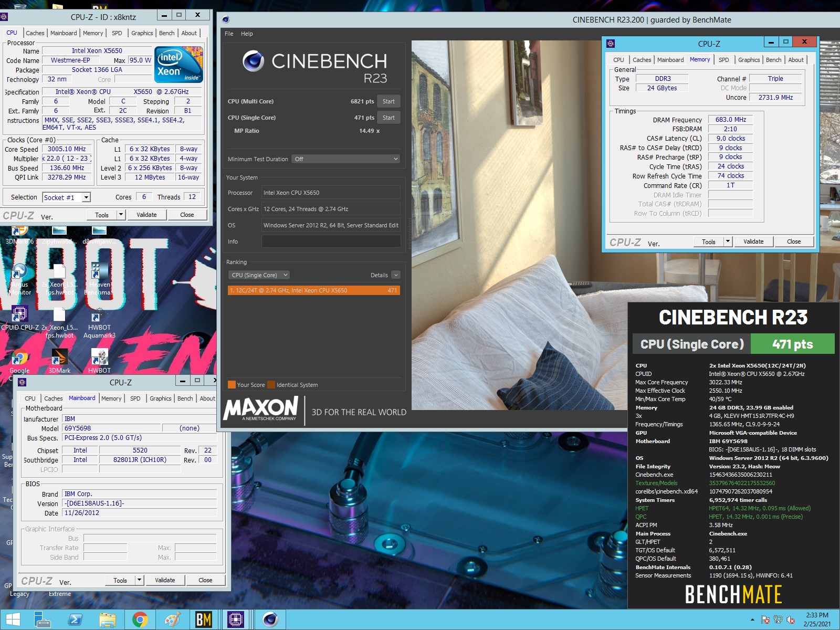The height and width of the screenshot is (630, 840).
Task: Click Close in CPU-Z Mainboard window
Action: point(205,580)
